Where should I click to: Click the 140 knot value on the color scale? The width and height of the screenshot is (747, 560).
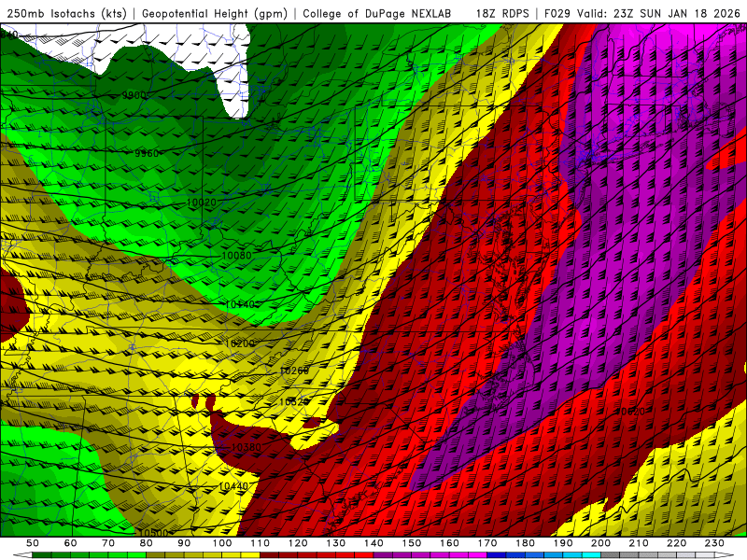click(x=374, y=543)
